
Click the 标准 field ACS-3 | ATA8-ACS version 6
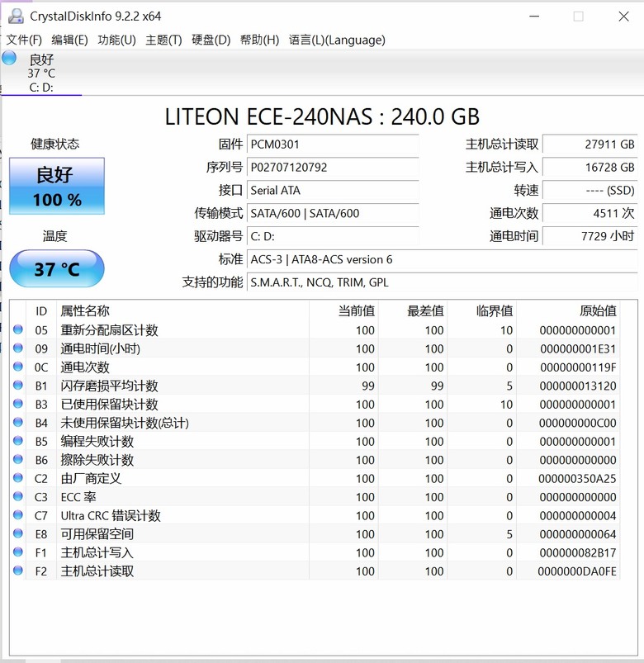click(x=443, y=258)
